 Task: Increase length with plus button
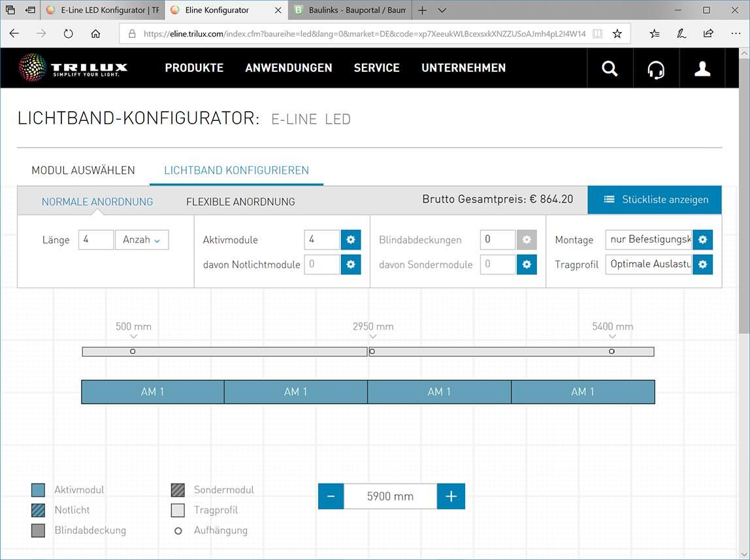point(451,497)
